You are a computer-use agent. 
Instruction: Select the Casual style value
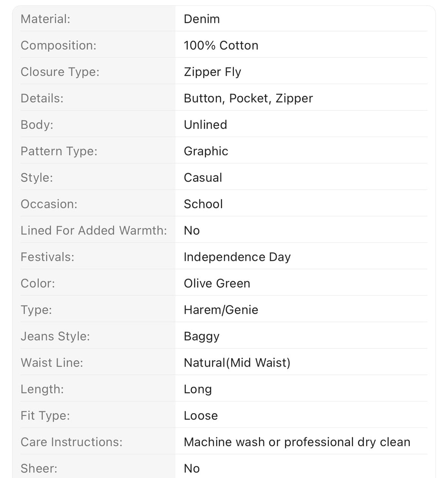coord(203,178)
